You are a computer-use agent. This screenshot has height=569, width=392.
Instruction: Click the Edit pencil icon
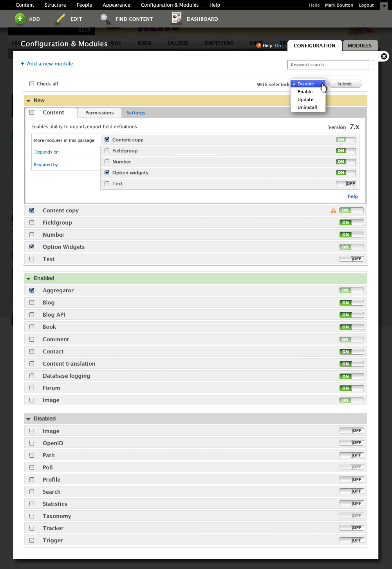pos(61,18)
